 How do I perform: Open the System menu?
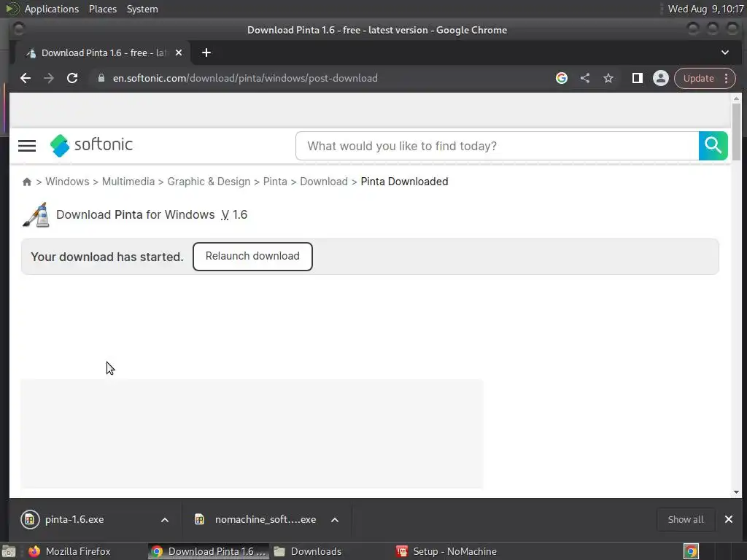(x=142, y=9)
